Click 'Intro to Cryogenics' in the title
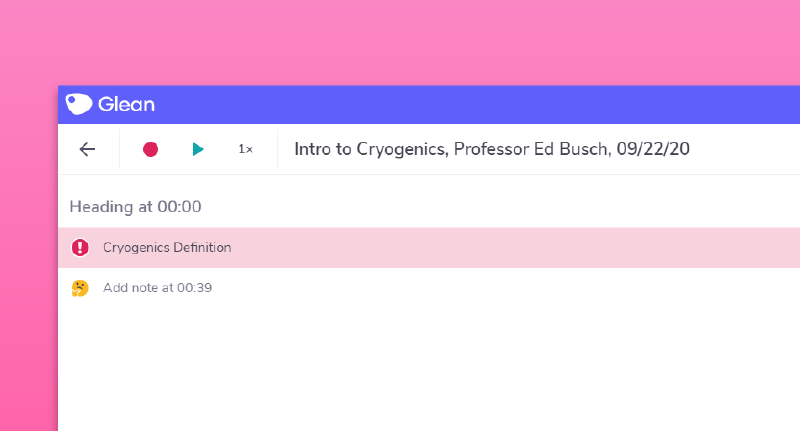 coord(371,149)
